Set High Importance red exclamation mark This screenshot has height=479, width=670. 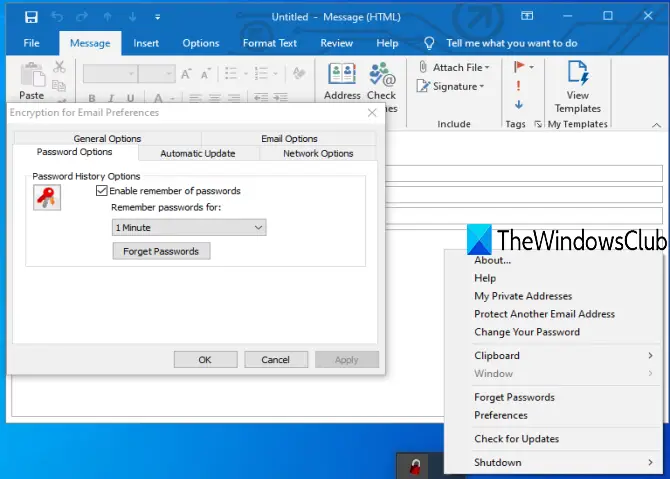518,86
